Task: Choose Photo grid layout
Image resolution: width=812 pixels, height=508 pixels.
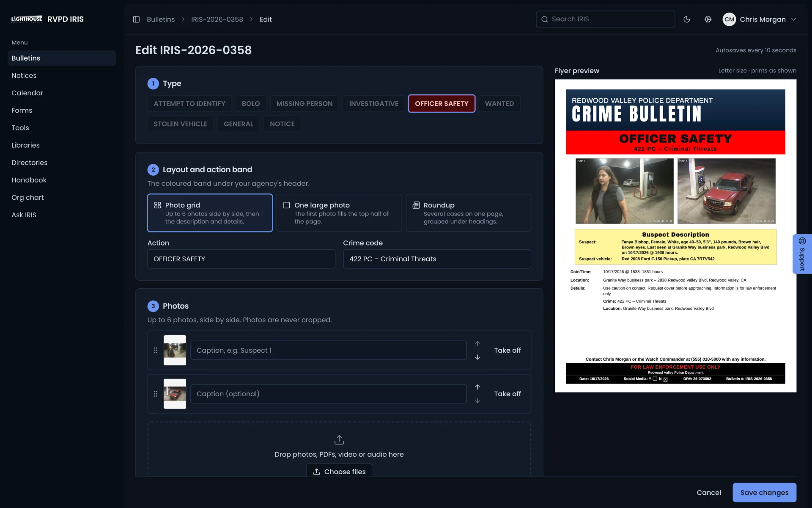Action: [x=210, y=213]
